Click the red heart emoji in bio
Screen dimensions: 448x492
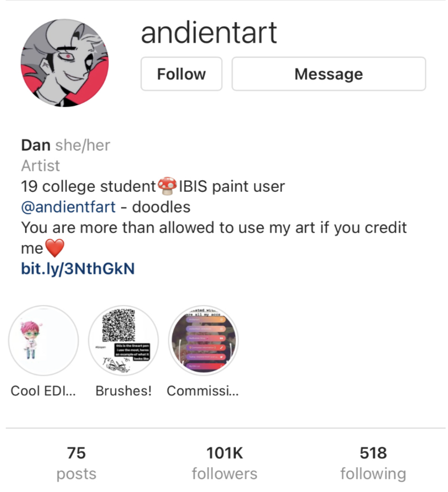pyautogui.click(x=55, y=247)
